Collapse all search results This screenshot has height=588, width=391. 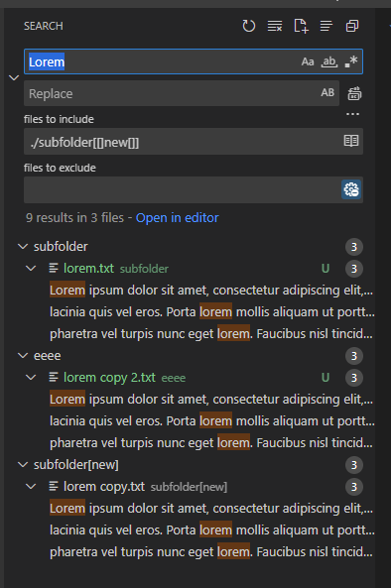tap(352, 26)
